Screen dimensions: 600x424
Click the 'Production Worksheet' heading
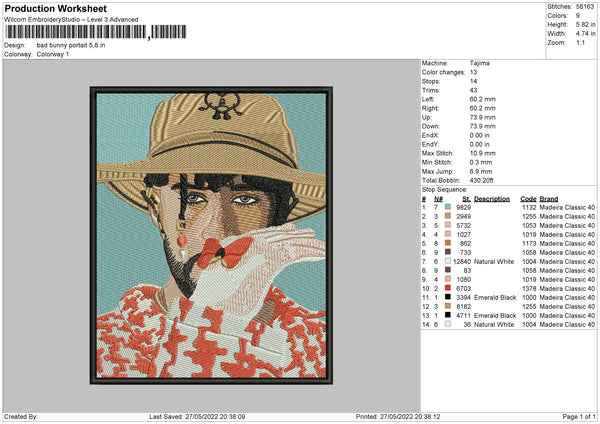(x=55, y=8)
